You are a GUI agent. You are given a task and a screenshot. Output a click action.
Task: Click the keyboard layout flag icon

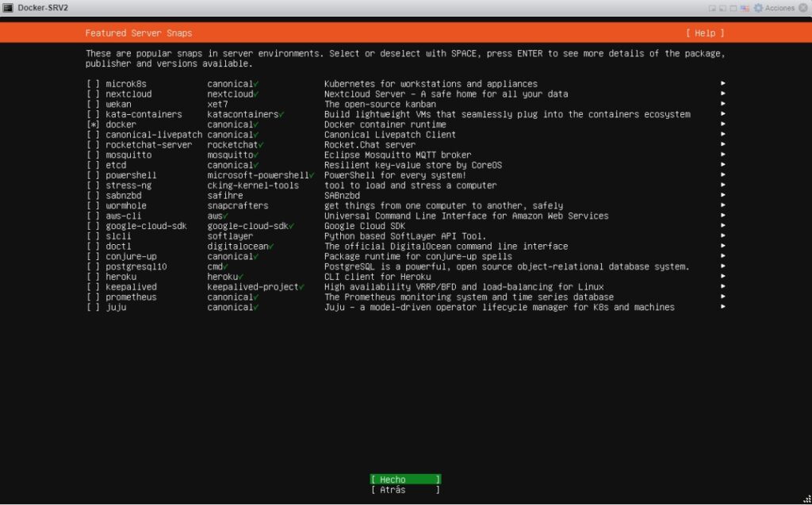(745, 7)
